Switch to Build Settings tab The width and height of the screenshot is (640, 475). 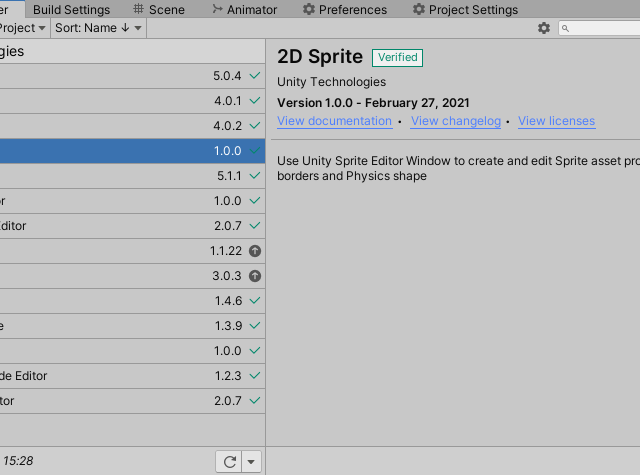pyautogui.click(x=71, y=9)
